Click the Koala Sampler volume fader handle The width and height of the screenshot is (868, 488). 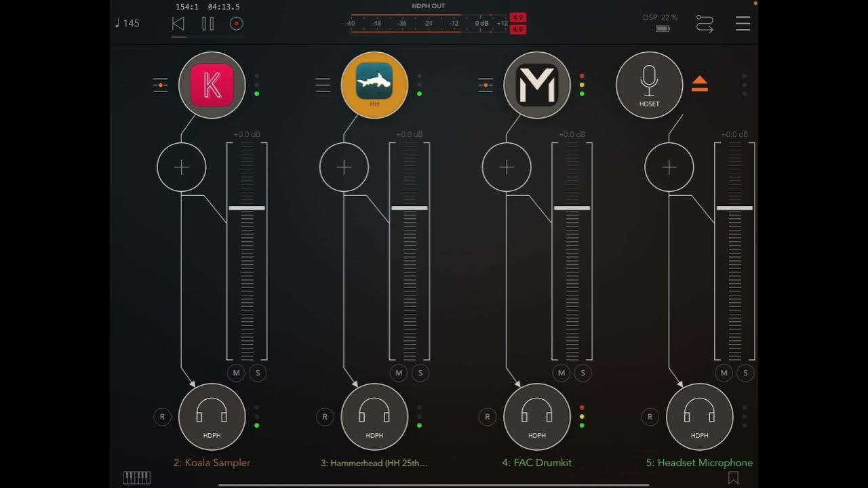tap(247, 208)
